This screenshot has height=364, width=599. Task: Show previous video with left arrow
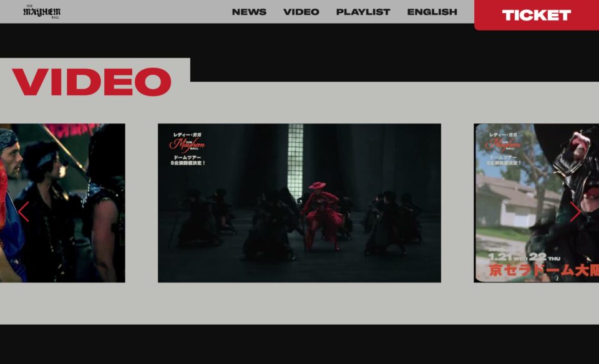pyautogui.click(x=23, y=212)
